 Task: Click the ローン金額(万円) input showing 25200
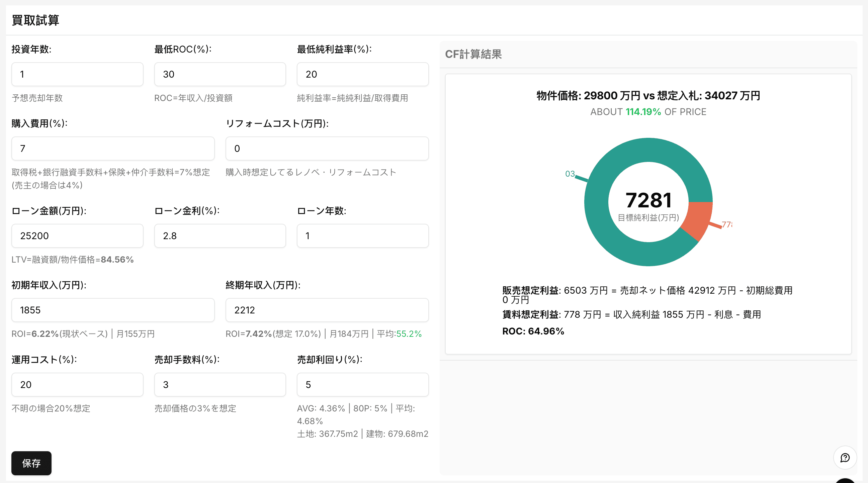tap(77, 236)
